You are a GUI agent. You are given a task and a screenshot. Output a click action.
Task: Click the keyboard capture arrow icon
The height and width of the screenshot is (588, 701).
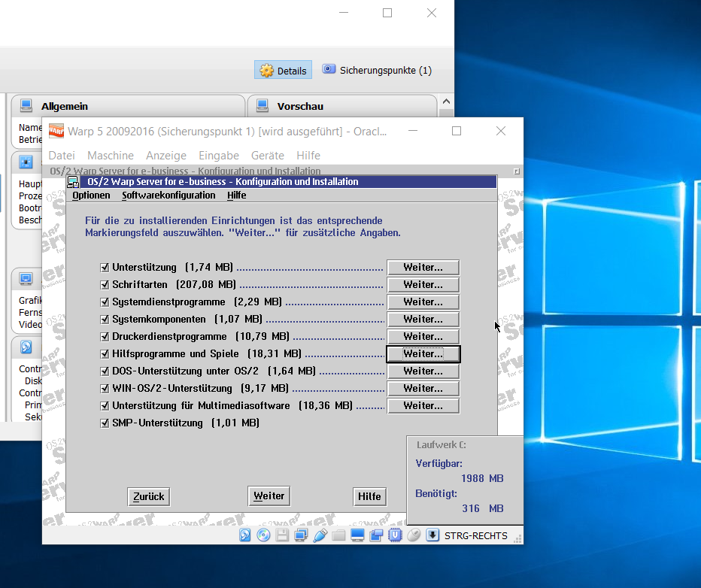coord(432,535)
